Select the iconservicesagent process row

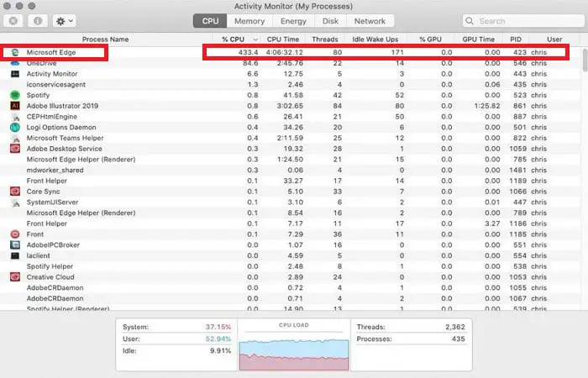pos(290,84)
